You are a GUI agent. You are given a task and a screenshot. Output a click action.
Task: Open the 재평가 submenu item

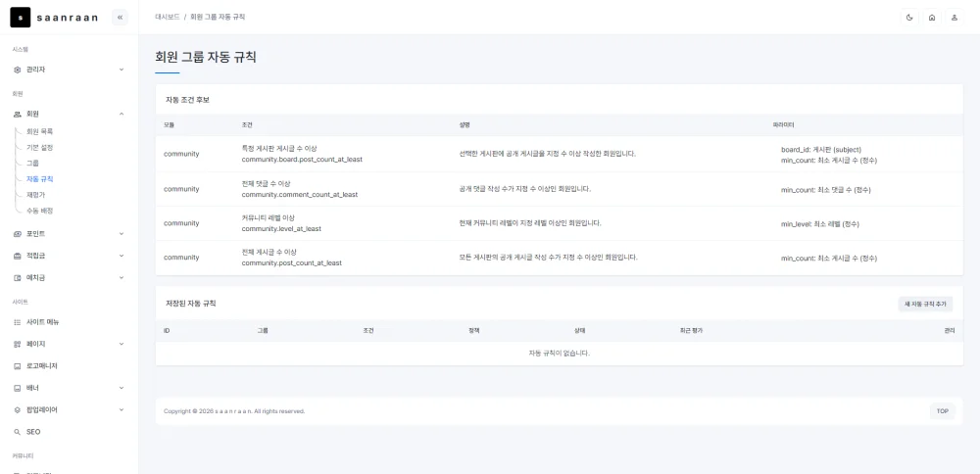(35, 195)
